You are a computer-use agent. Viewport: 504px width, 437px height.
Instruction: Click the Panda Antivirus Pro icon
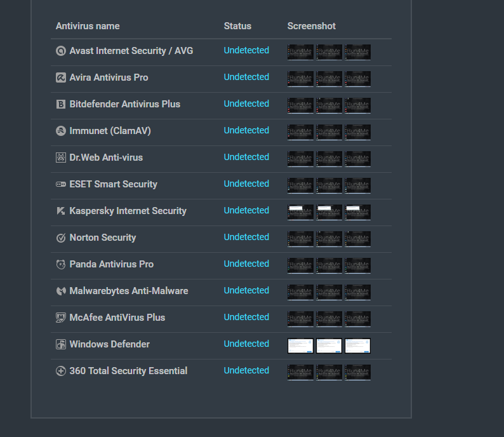click(x=61, y=264)
